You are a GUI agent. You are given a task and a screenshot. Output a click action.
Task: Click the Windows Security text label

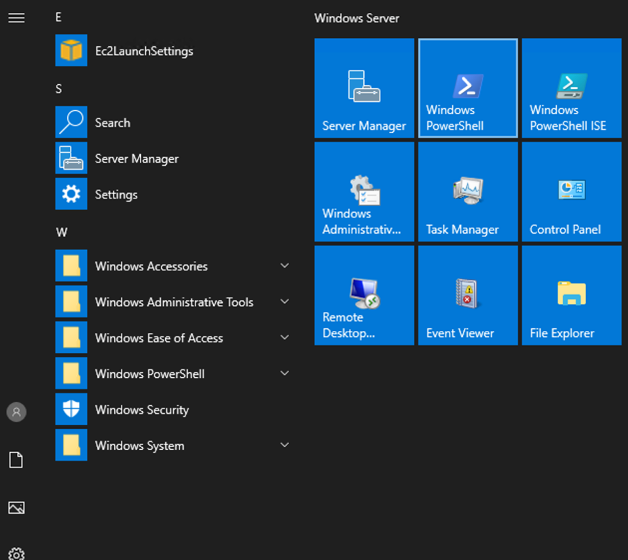coord(142,410)
